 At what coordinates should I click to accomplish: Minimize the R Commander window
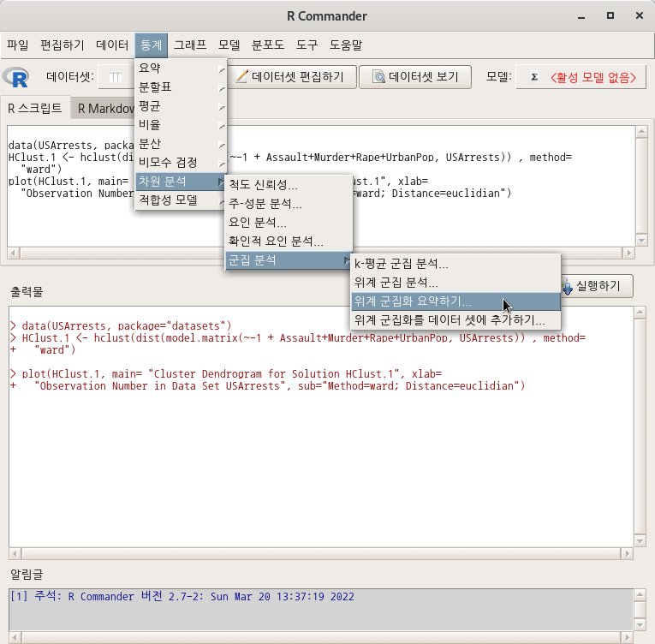pyautogui.click(x=581, y=16)
